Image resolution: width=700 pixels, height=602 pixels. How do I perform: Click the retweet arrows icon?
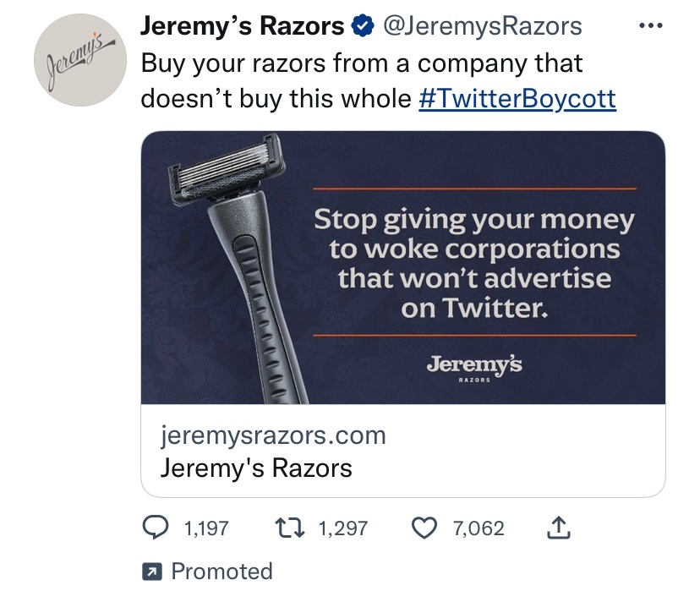[x=290, y=528]
